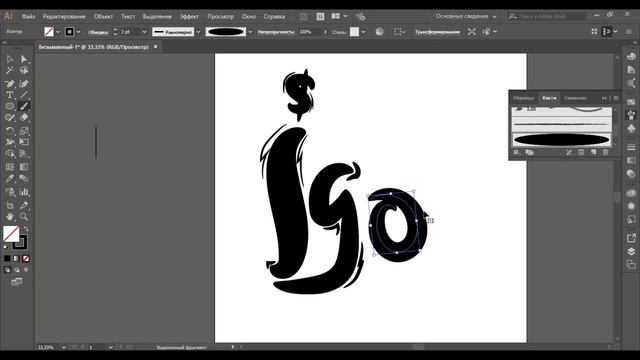Select the Shaper/Pencil tool
640x360 pixels.
pos(10,118)
